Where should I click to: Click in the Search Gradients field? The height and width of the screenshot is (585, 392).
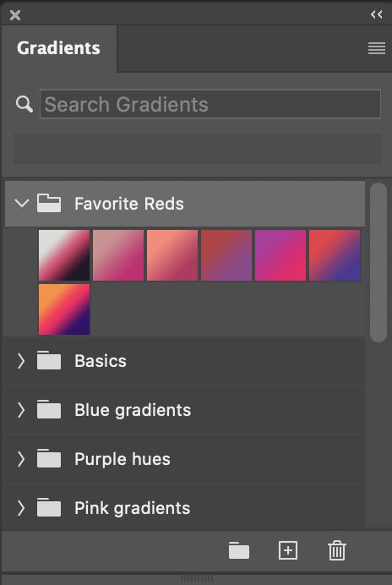tap(210, 104)
